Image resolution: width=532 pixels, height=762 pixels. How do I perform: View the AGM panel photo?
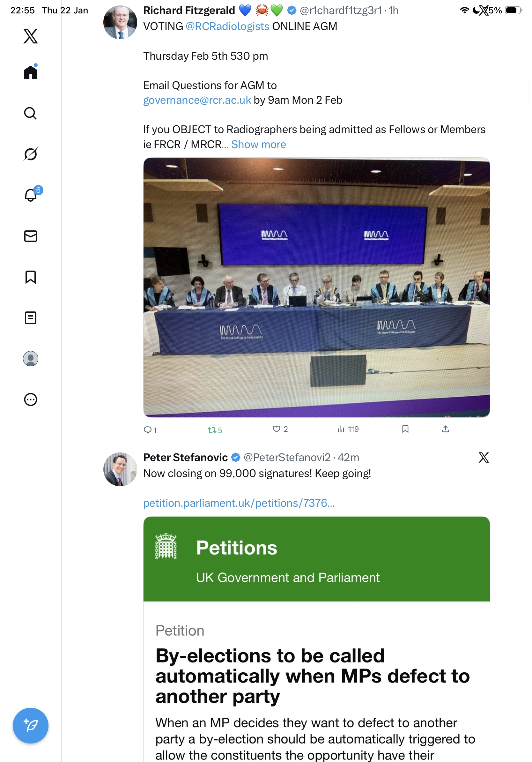point(316,288)
